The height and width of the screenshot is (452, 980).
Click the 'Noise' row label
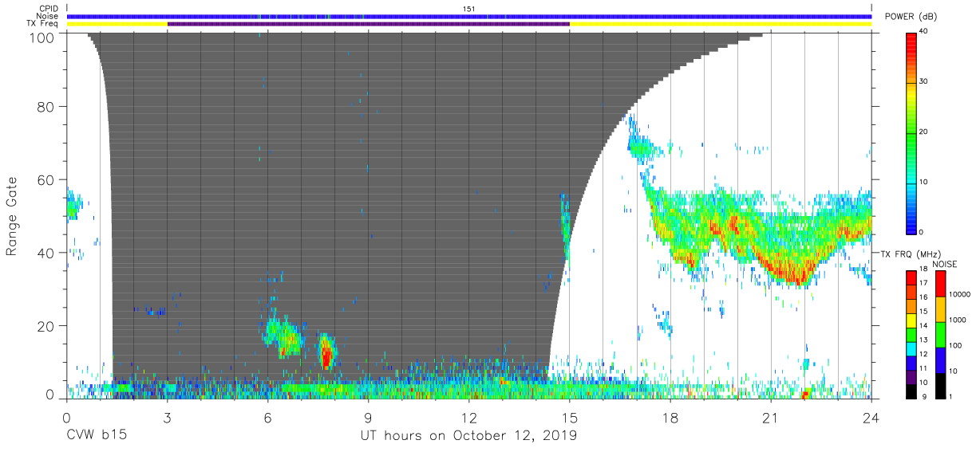coord(49,16)
